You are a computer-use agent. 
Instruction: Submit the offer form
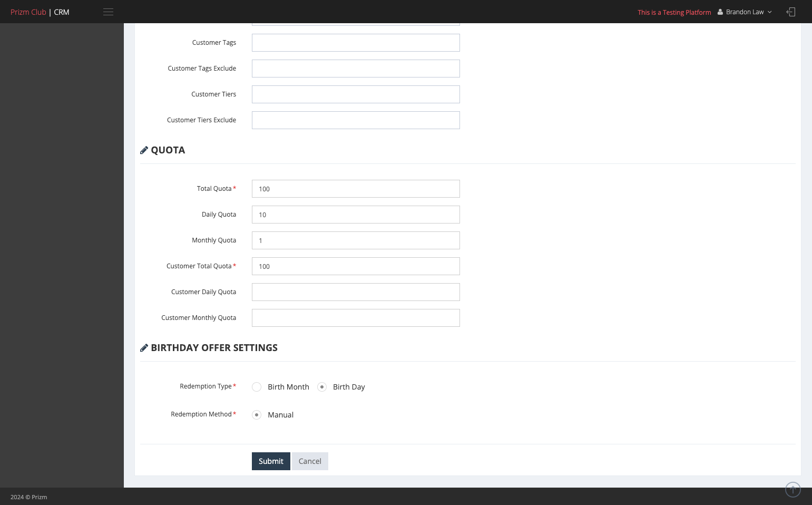[271, 461]
